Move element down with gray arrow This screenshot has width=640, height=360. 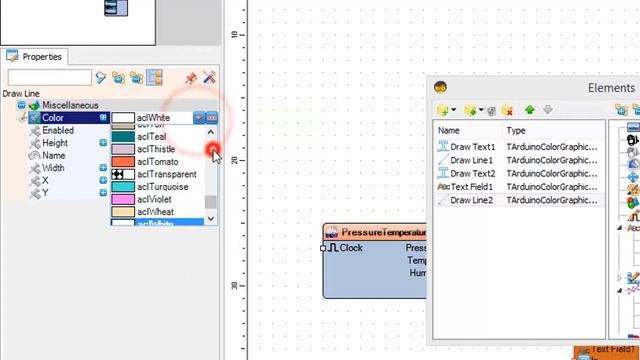(x=548, y=109)
